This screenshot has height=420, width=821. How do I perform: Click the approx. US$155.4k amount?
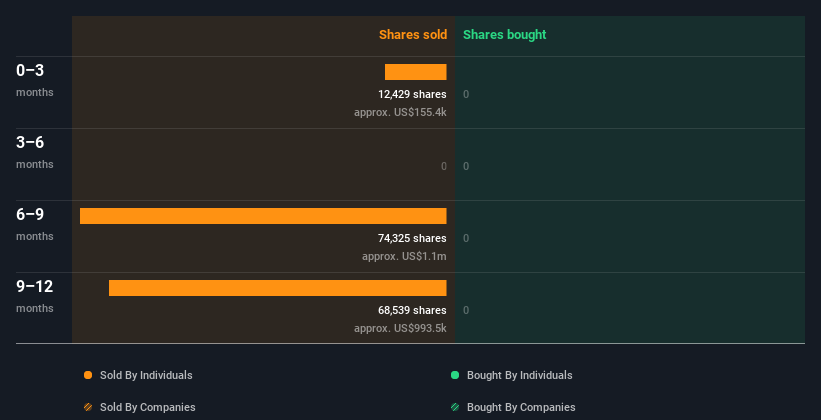(400, 112)
